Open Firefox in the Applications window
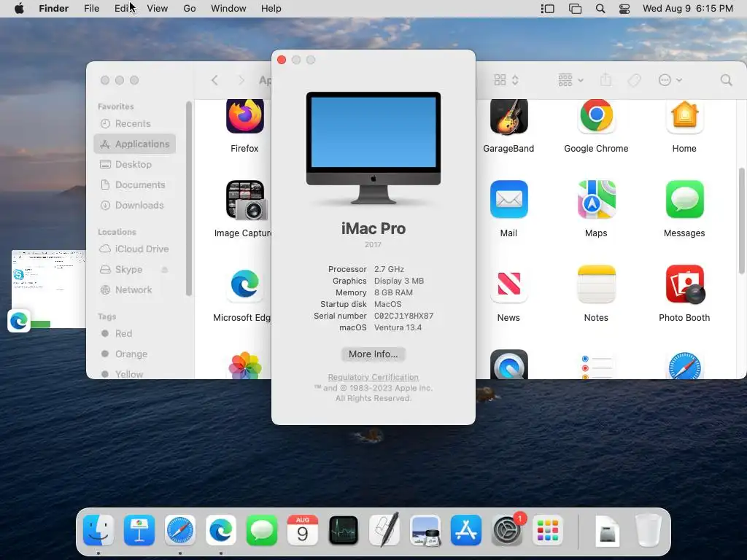The width and height of the screenshot is (747, 560). coord(245,116)
